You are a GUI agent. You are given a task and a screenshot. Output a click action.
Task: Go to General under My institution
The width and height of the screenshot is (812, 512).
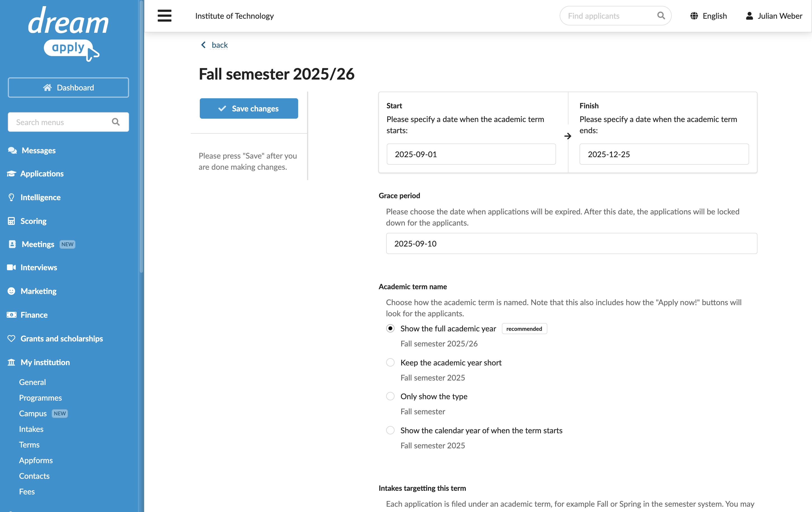[x=32, y=382]
